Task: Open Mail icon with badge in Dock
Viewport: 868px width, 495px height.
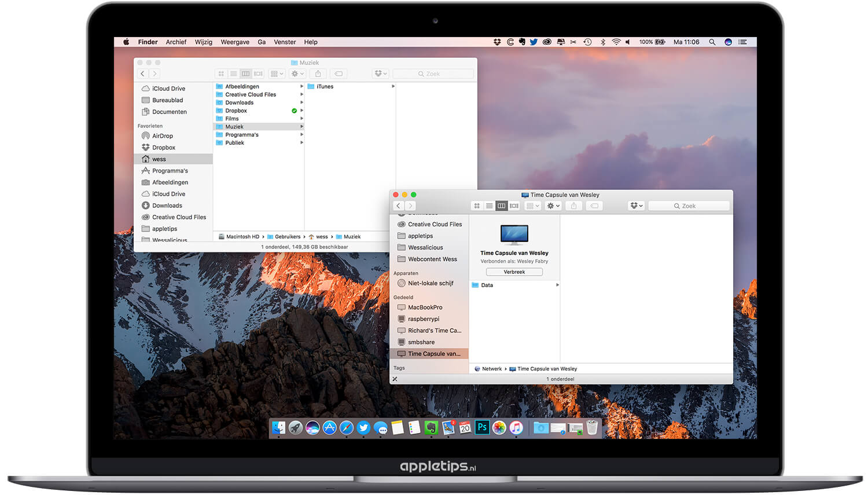Action: [x=448, y=428]
